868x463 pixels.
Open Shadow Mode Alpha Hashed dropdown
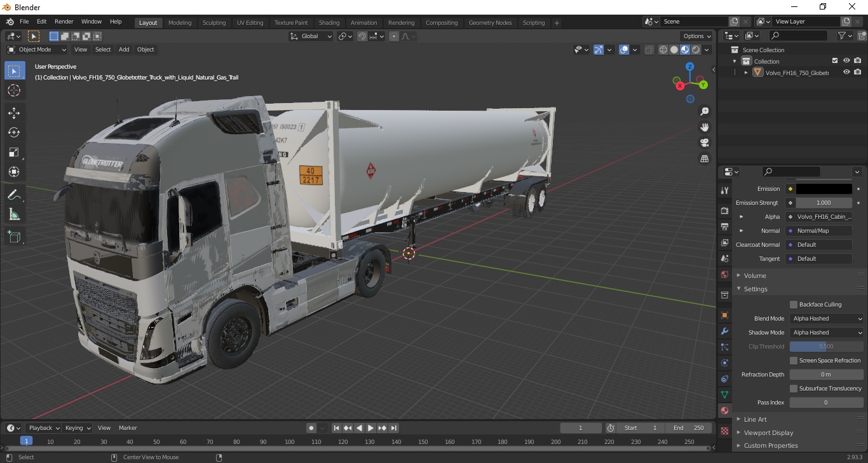pos(827,333)
